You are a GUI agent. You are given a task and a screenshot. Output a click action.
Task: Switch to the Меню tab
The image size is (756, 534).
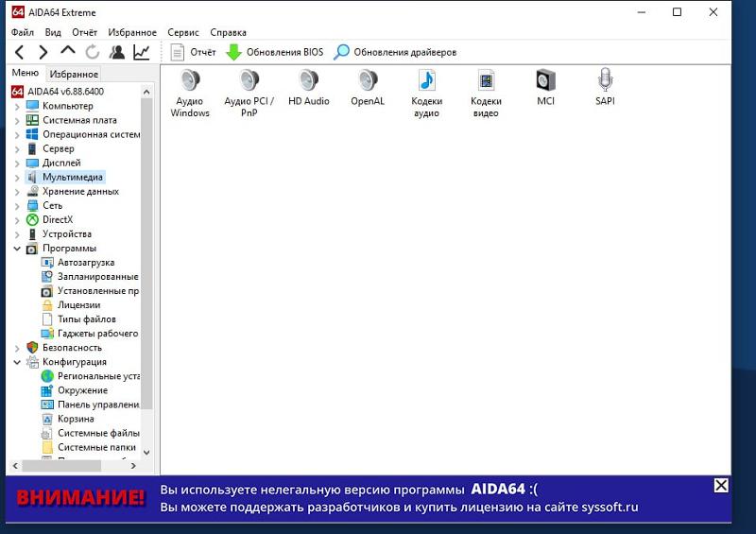pos(26,73)
